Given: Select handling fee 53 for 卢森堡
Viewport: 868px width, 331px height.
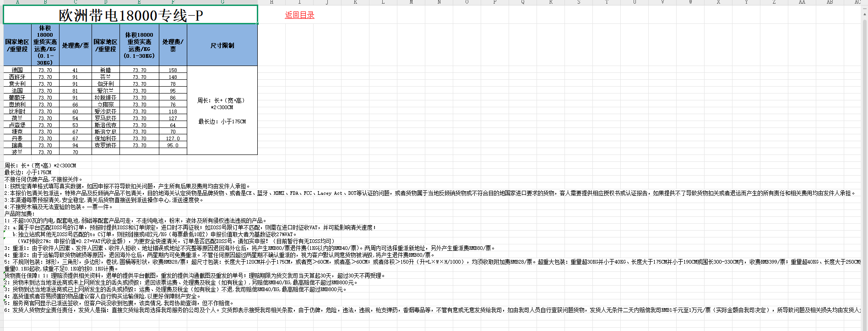Looking at the screenshot, I should tap(76, 125).
